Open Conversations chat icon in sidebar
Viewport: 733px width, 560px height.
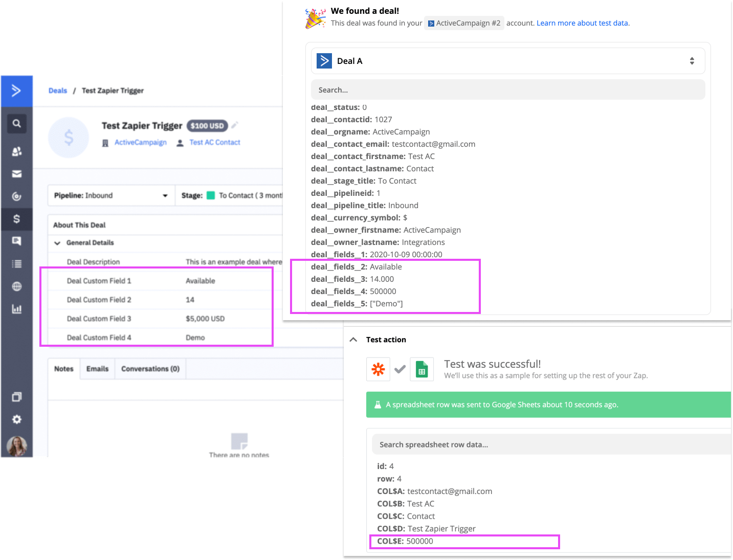[17, 241]
